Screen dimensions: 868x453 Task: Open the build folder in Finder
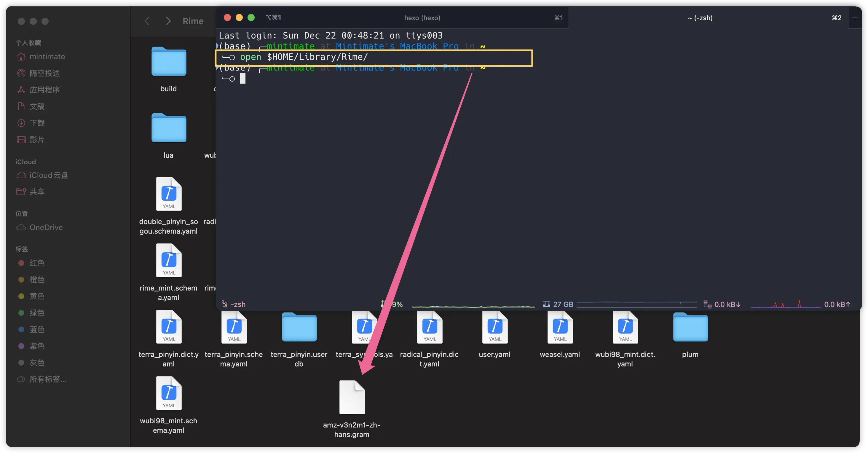click(168, 61)
